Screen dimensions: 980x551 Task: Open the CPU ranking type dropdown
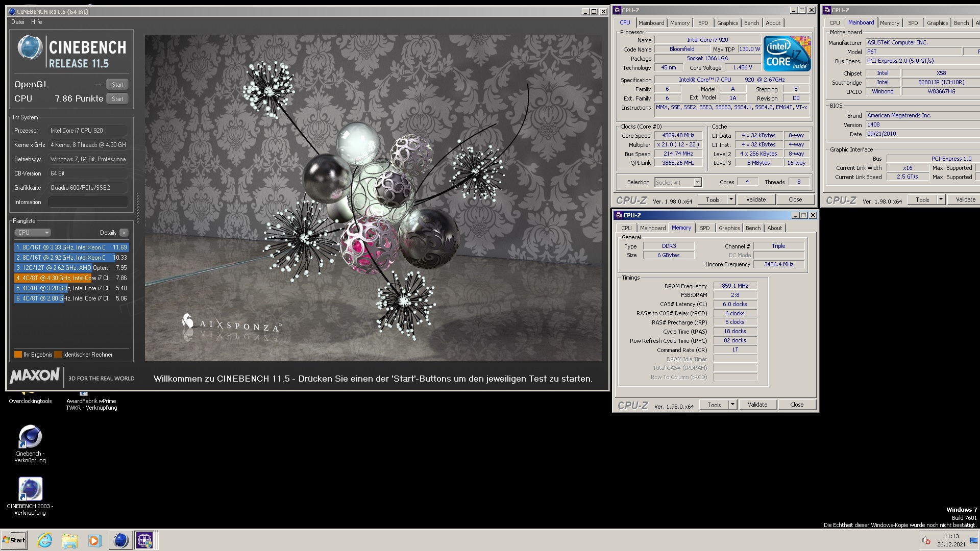(x=33, y=233)
